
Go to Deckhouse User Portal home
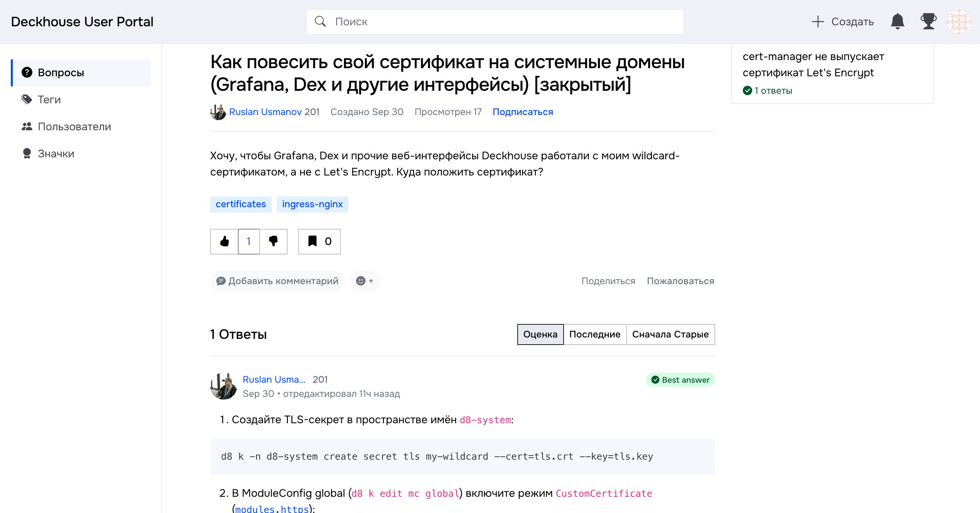[82, 22]
